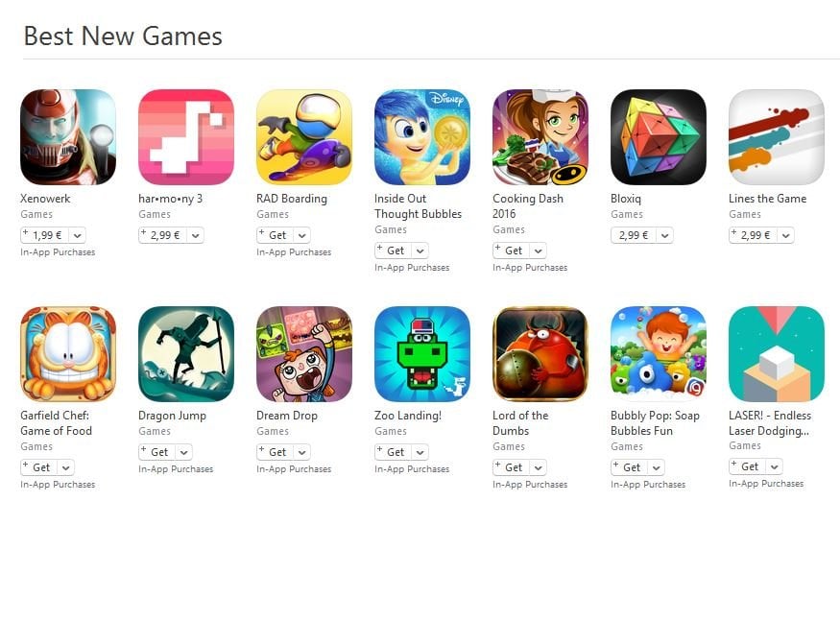Viewport: 840px width, 621px height.
Task: Get the Cooking Dash 2016 game
Action: (512, 251)
